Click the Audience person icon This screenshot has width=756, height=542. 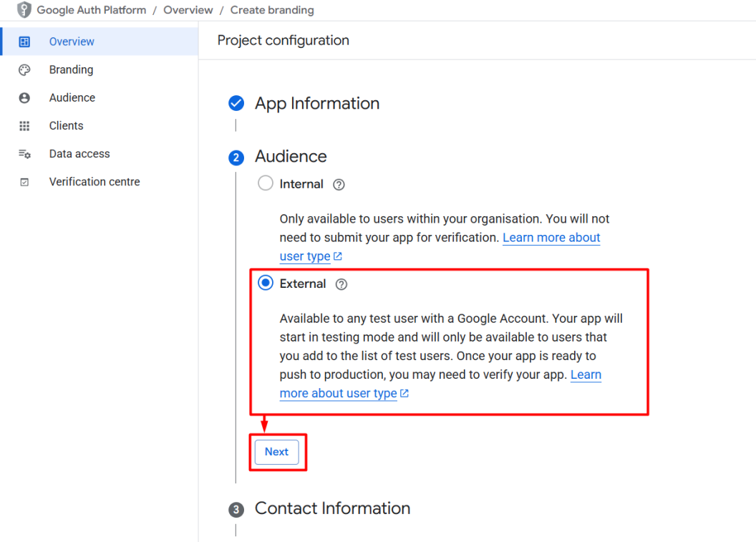(24, 98)
